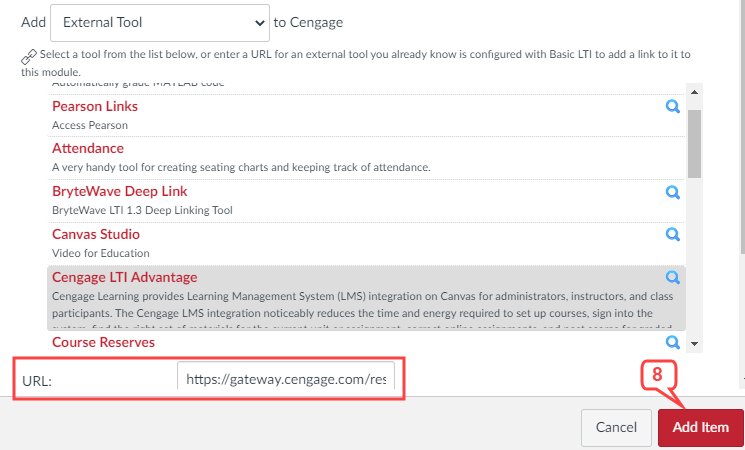The image size is (745, 450).
Task: Click the magnifier icon for BryteWave Deep Link
Action: [x=672, y=192]
